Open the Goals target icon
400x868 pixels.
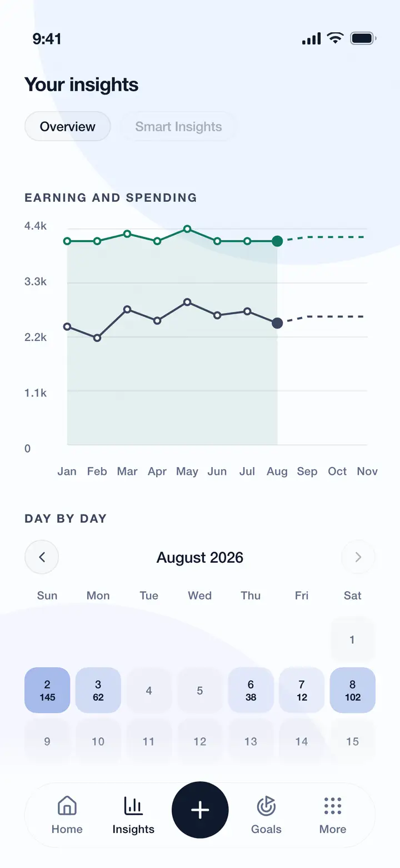pyautogui.click(x=266, y=805)
